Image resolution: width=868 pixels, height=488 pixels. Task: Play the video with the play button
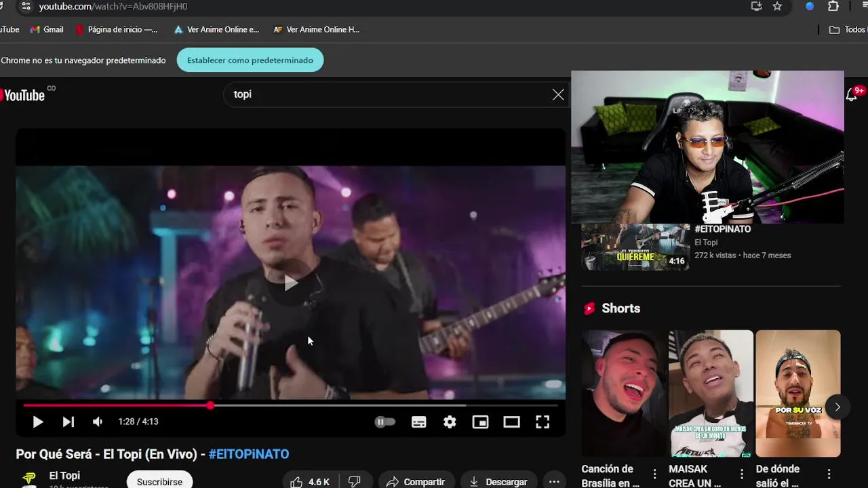tap(38, 422)
